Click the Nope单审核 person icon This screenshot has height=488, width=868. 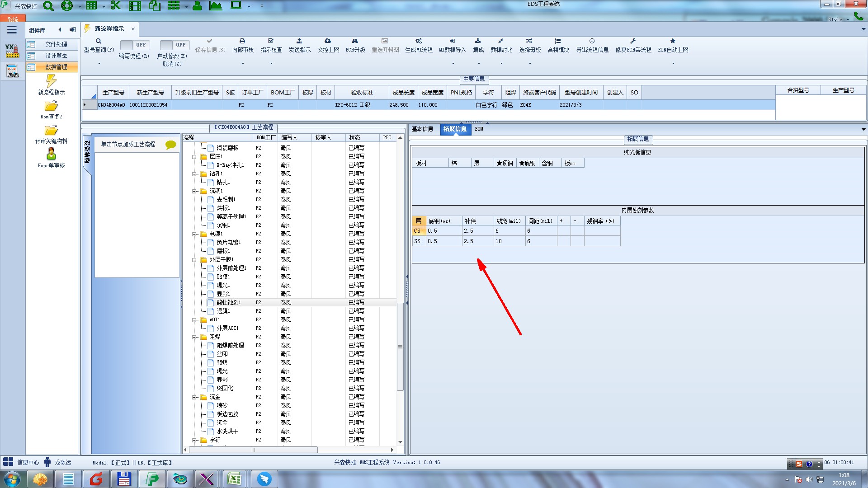coord(51,154)
